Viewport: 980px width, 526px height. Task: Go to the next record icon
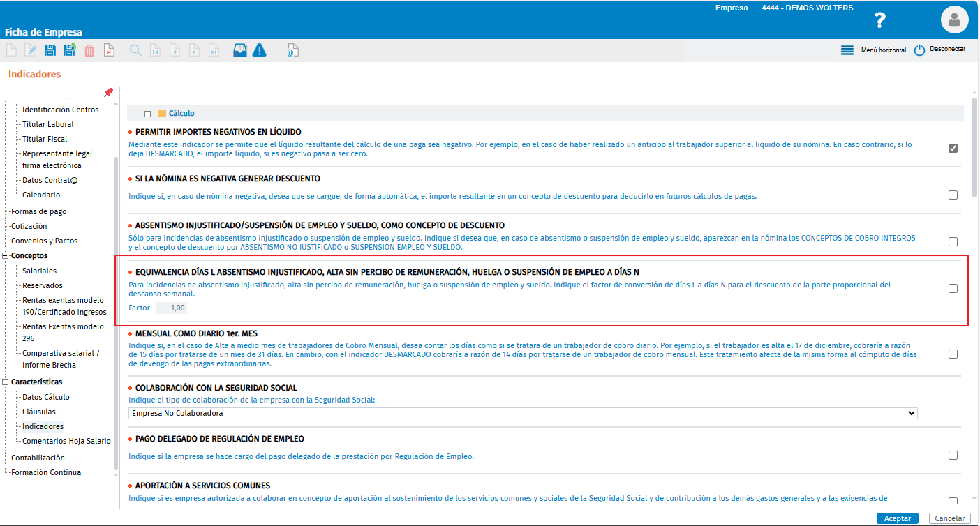coord(195,50)
